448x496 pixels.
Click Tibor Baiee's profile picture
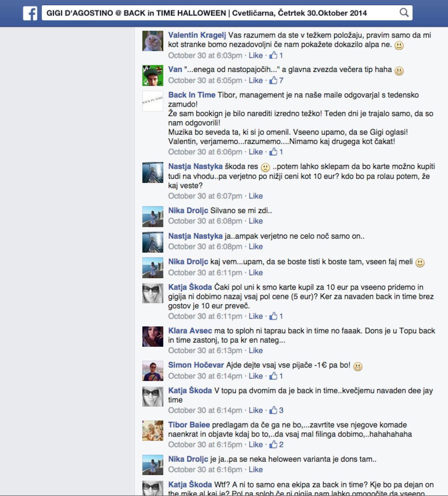153,431
